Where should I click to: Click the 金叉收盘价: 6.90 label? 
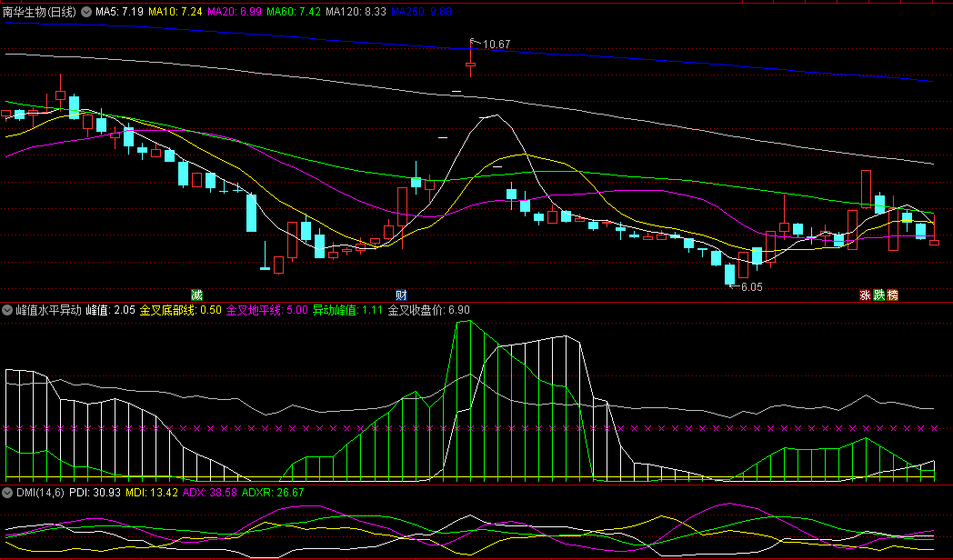[x=428, y=310]
